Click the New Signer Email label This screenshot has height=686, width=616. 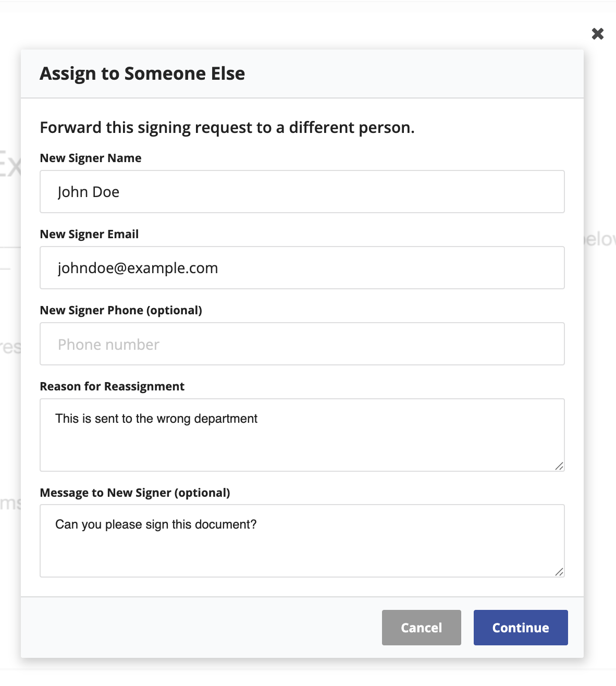tap(89, 234)
